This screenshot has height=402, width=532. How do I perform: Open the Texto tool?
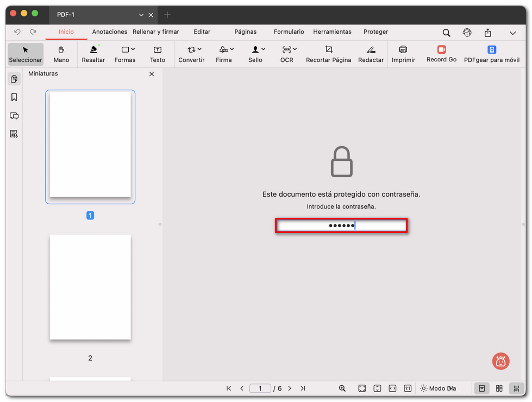[157, 54]
